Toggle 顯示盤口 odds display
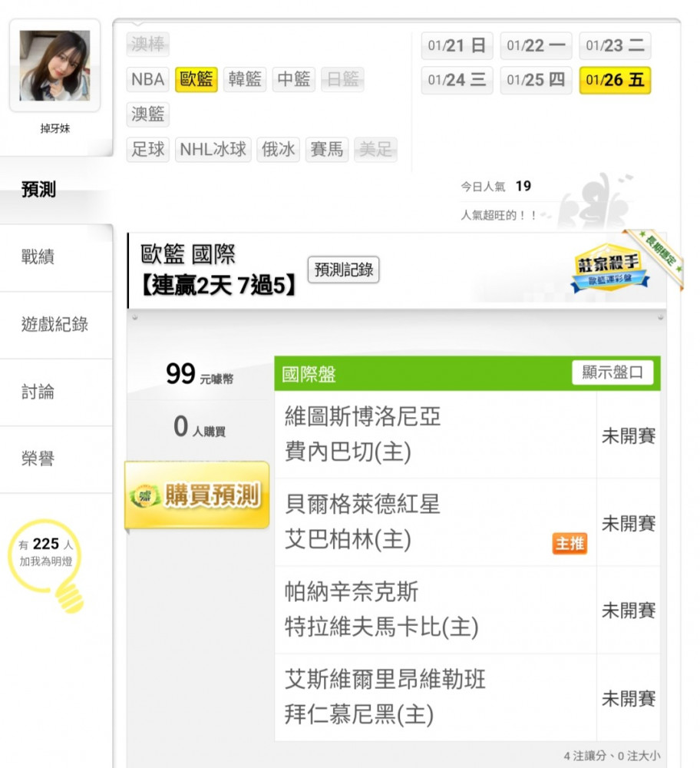Image resolution: width=700 pixels, height=768 pixels. (x=612, y=372)
